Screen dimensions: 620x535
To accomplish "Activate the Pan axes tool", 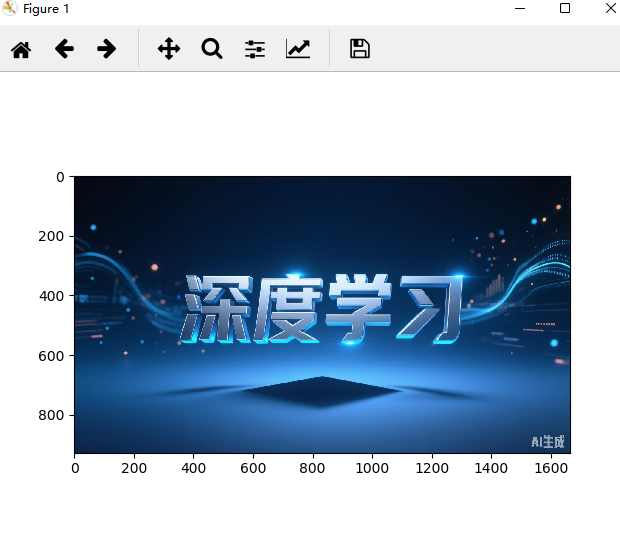I will pos(169,49).
